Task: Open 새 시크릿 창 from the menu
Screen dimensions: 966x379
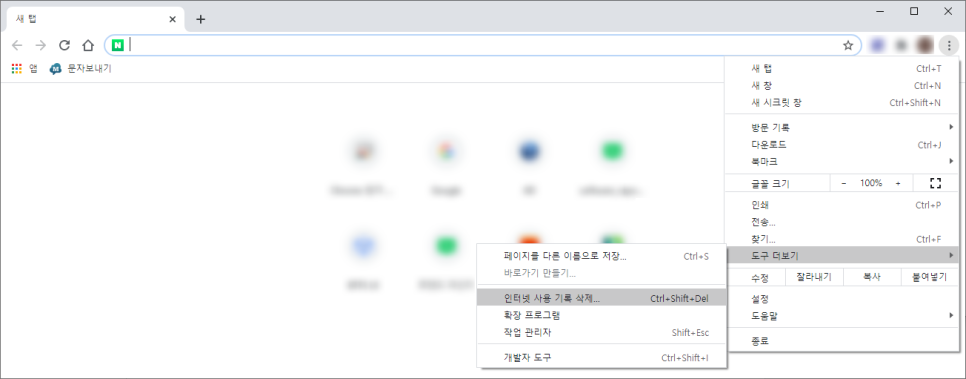Action: tap(842, 103)
